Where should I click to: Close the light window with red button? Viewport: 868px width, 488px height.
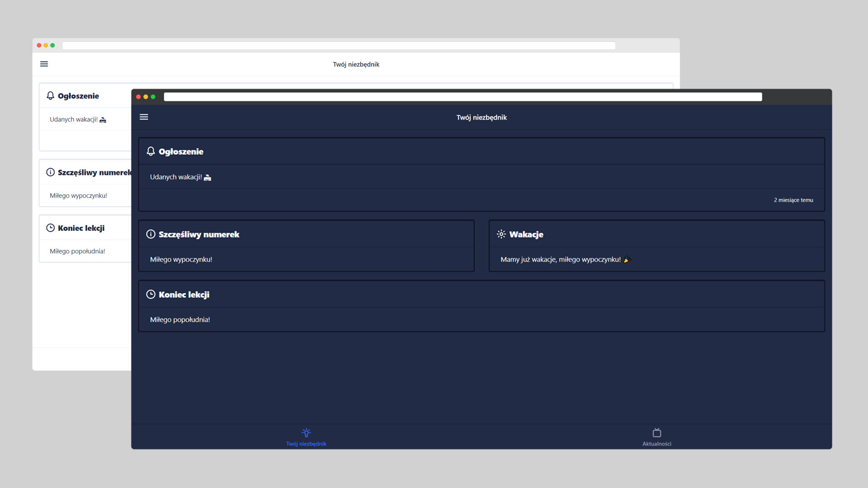click(39, 45)
